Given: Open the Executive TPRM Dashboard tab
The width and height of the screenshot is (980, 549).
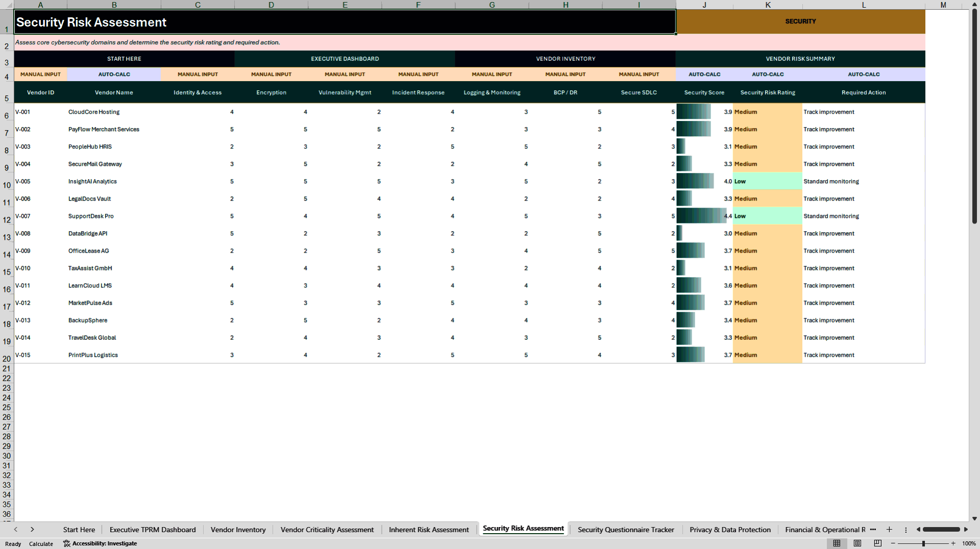Looking at the screenshot, I should coord(153,530).
